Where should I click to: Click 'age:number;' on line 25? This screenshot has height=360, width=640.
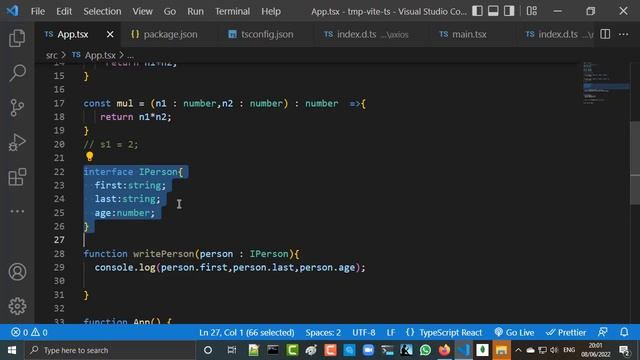click(x=125, y=213)
